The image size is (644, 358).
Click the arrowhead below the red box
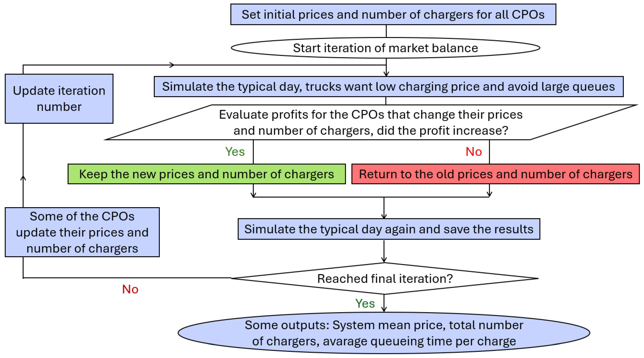(489, 194)
